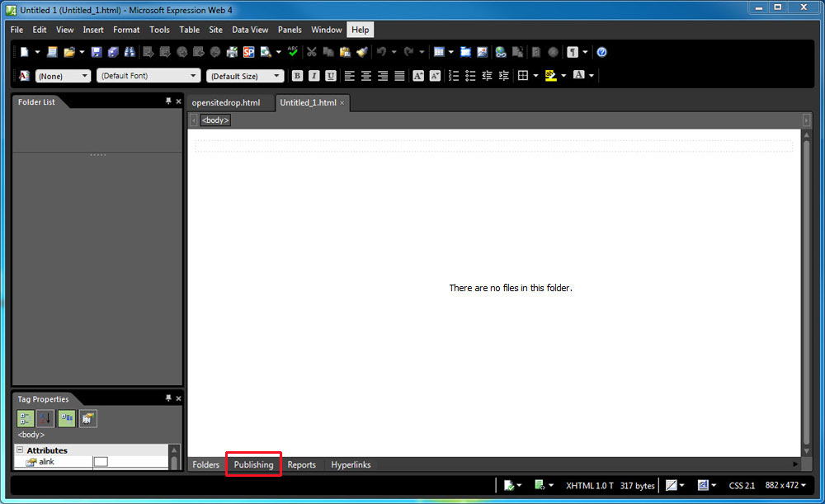Open the Data View menu
The width and height of the screenshot is (825, 504).
pyautogui.click(x=250, y=30)
